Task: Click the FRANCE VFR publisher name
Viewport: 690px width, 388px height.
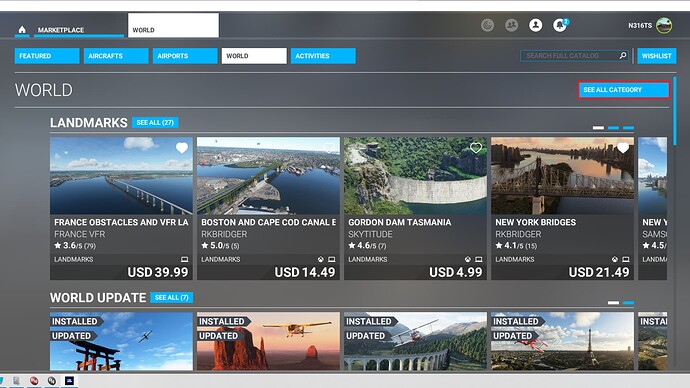Action: 80,234
